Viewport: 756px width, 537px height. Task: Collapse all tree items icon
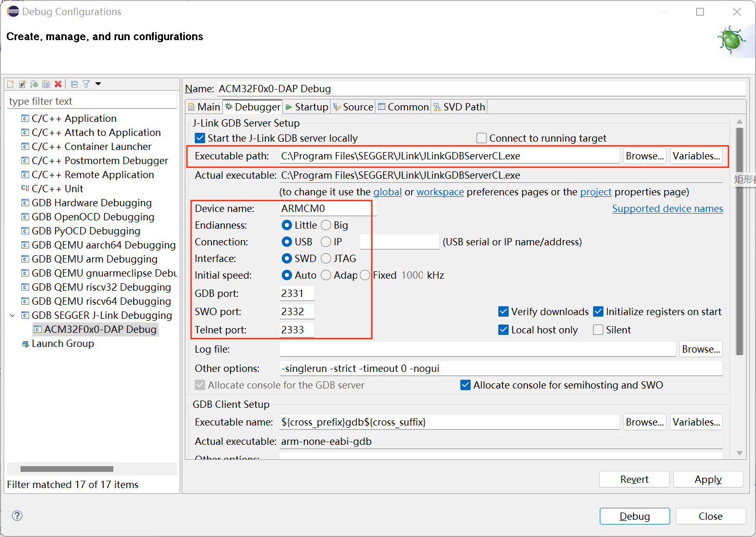(74, 84)
